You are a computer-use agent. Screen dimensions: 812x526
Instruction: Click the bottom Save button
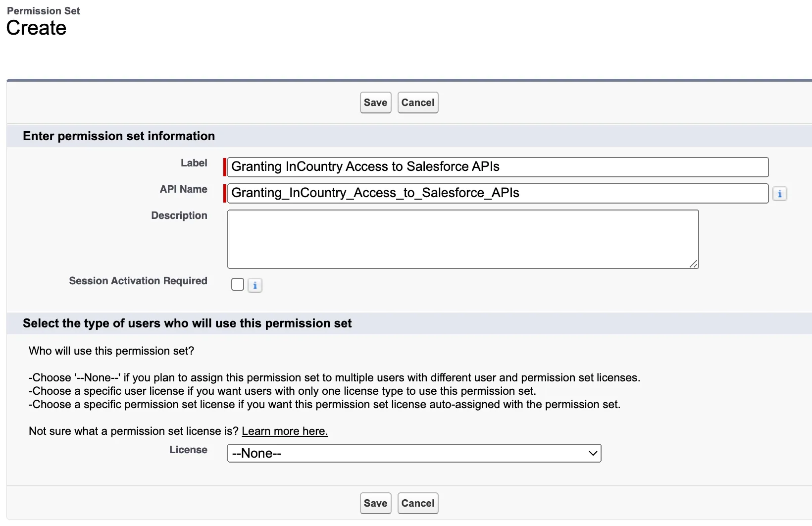pos(375,503)
